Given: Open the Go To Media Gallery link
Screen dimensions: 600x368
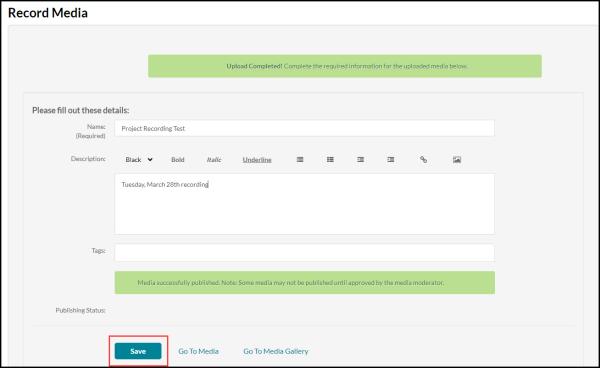Looking at the screenshot, I should point(276,351).
